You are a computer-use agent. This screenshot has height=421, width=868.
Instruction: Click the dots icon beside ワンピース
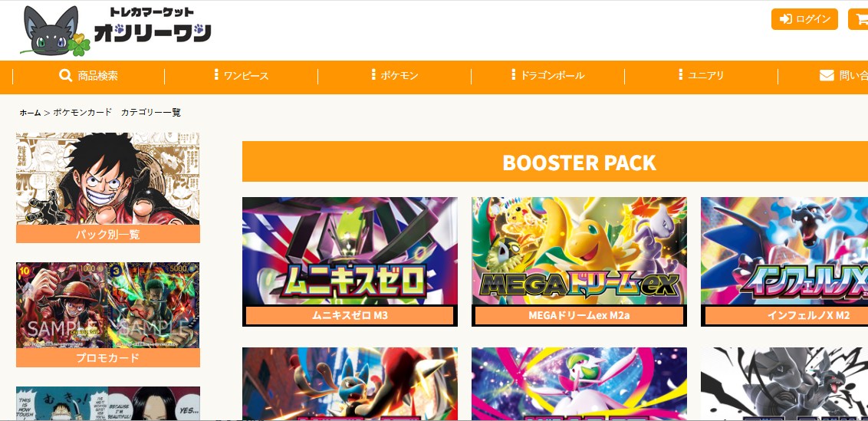point(216,74)
